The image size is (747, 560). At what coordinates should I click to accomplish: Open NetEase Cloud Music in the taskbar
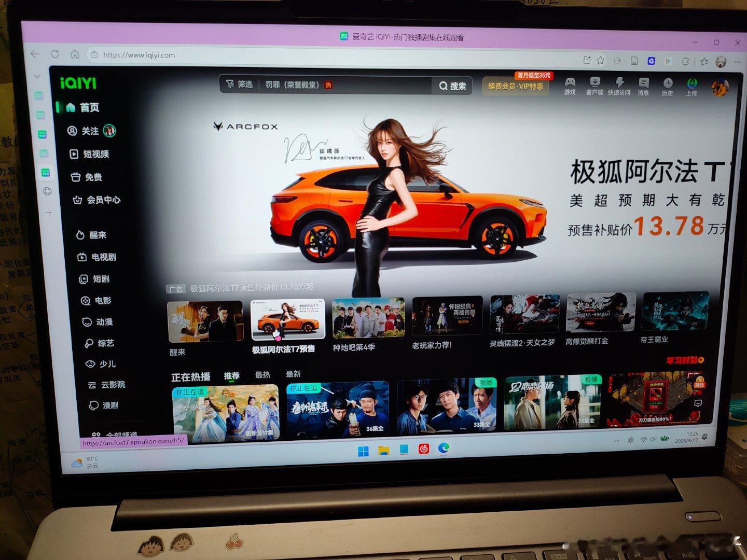424,449
